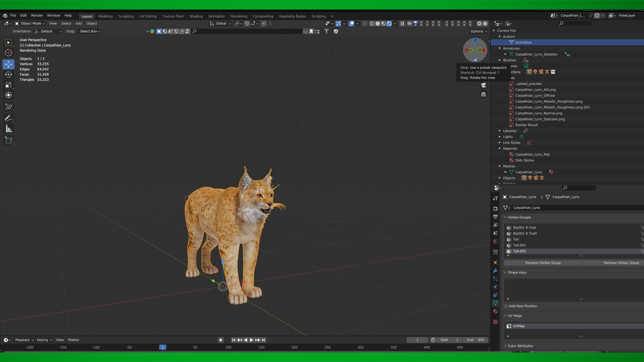Open the Physics properties tab
644x362 pixels.
495,287
